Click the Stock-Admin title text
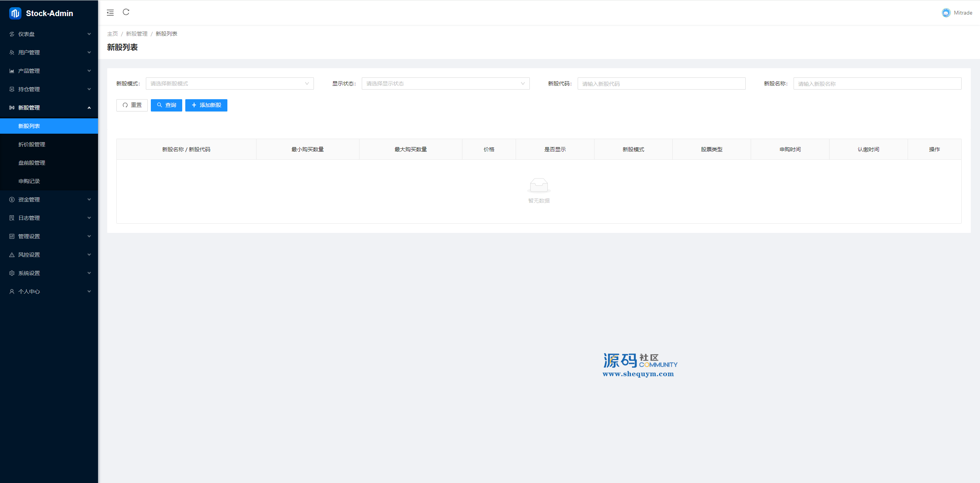The height and width of the screenshot is (483, 980). click(49, 13)
